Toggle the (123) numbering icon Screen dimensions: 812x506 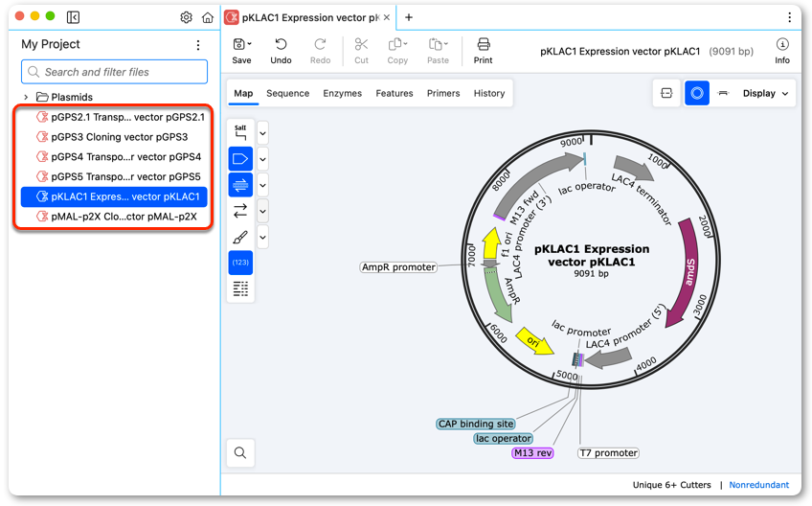pos(240,263)
